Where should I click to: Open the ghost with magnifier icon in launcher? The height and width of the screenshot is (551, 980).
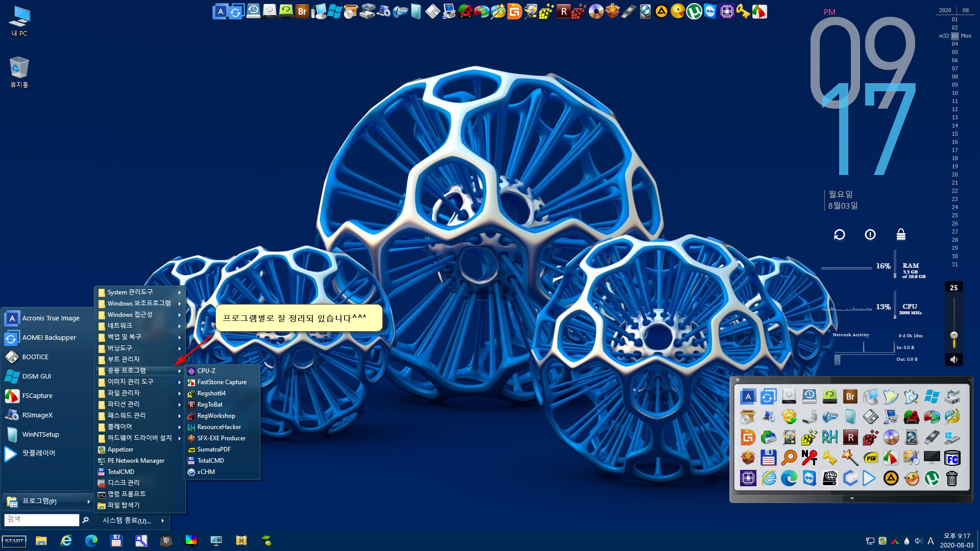(911, 396)
